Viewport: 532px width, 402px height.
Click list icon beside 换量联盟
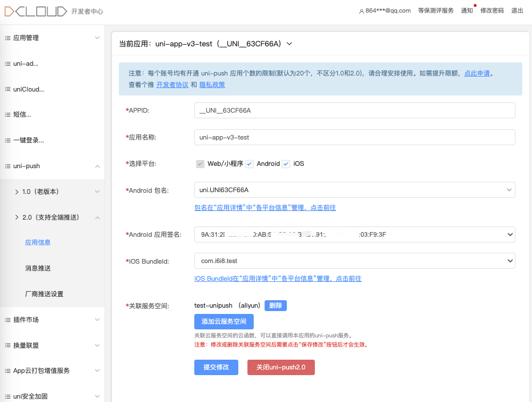tap(7, 345)
